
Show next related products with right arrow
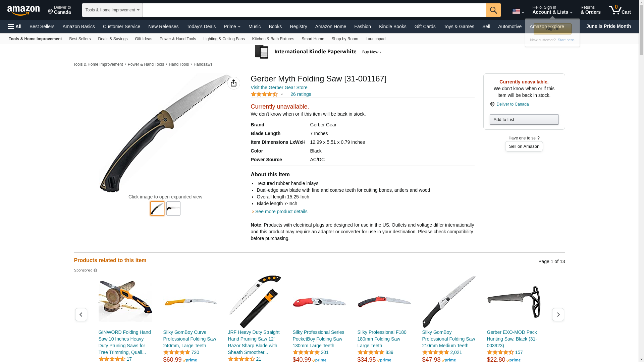pyautogui.click(x=558, y=314)
